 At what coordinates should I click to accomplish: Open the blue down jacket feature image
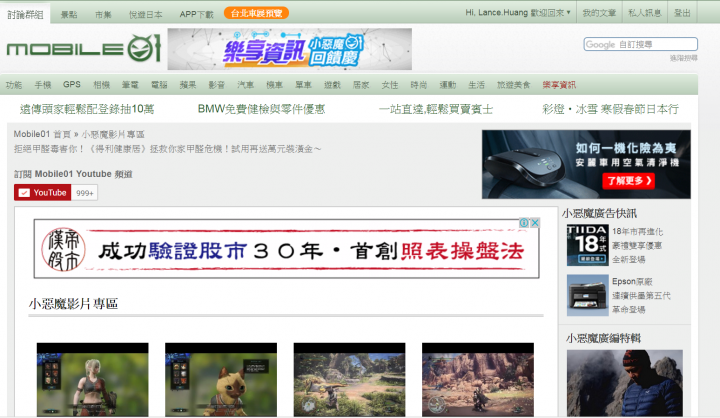[x=624, y=383]
